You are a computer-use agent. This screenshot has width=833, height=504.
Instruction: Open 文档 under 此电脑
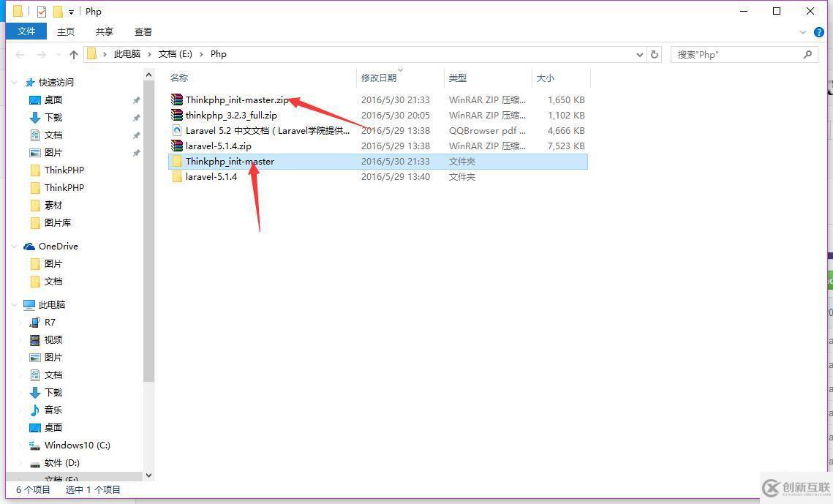(x=53, y=375)
